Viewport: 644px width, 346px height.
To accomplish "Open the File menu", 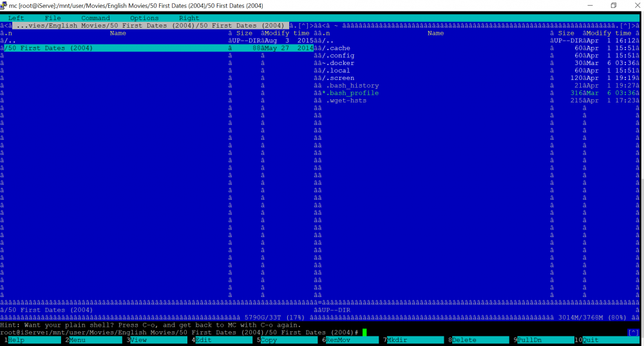I will coord(53,18).
